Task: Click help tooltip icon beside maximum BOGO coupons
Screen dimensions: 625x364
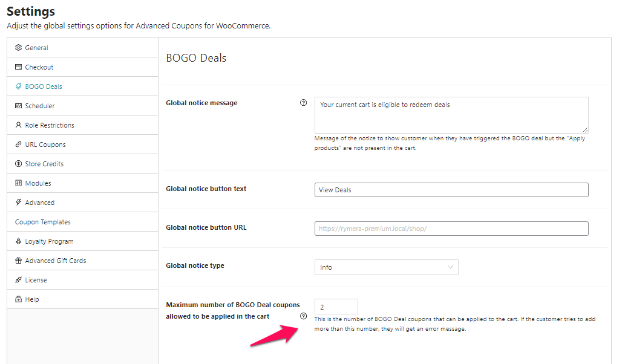Action: tap(304, 316)
